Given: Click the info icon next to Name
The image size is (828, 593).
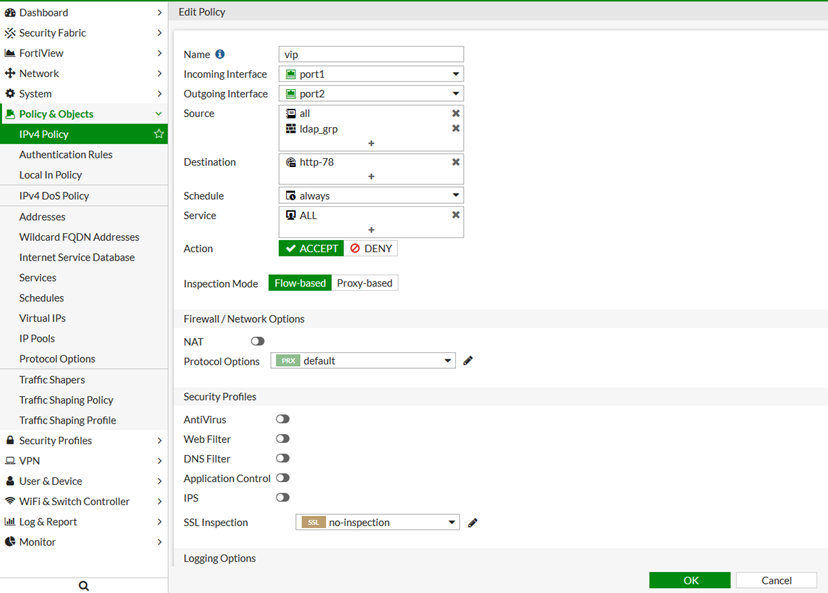Looking at the screenshot, I should 220,54.
